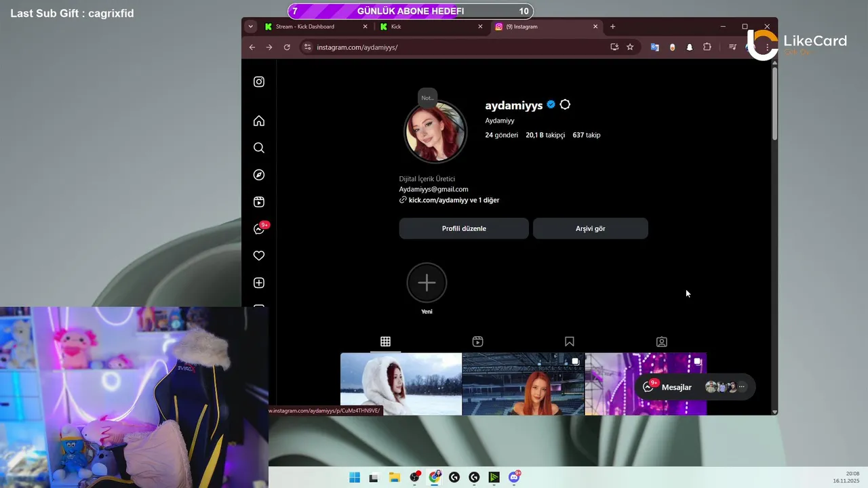Open the Extensions puzzle icon
Screen dimensions: 868x488
707,47
